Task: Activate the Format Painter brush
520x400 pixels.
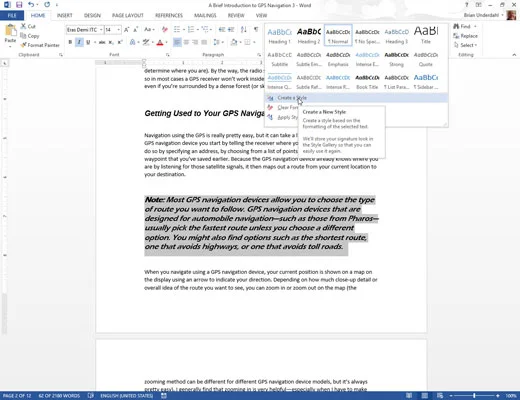Action: click(40, 45)
